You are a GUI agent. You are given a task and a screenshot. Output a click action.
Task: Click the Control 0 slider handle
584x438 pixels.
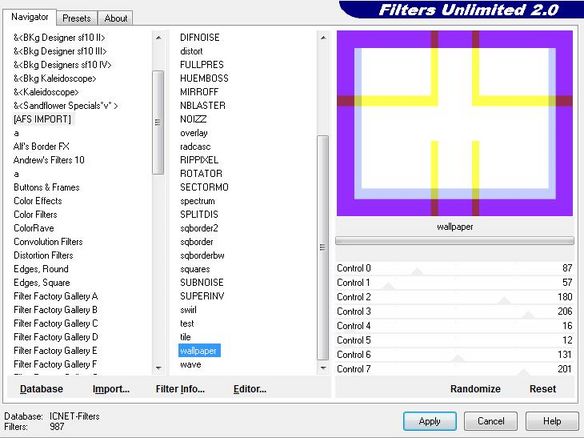417,272
